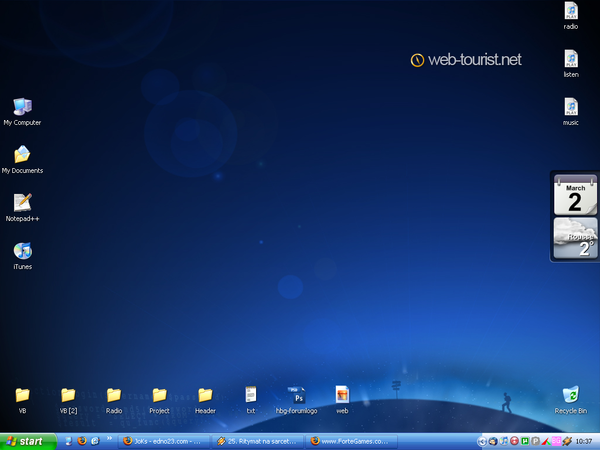Switch to Winamp '25. Ritymat na sarcet' task
This screenshot has width=600, height=450.
coord(258,442)
